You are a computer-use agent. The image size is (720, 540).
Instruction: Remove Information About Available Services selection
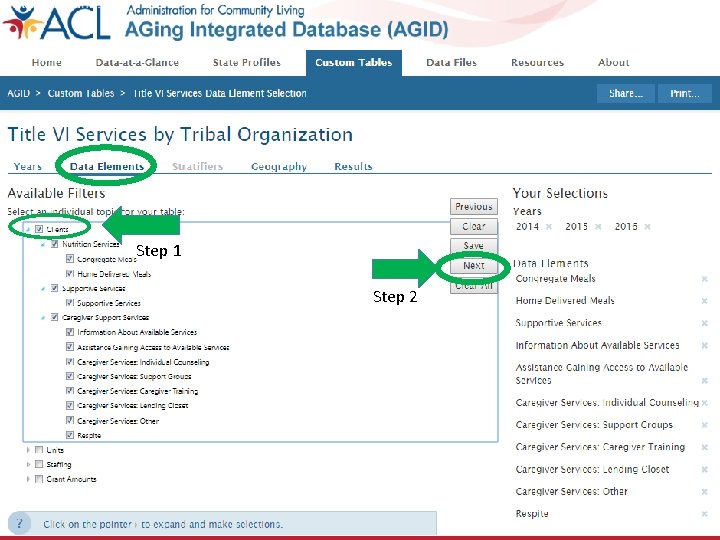[704, 345]
